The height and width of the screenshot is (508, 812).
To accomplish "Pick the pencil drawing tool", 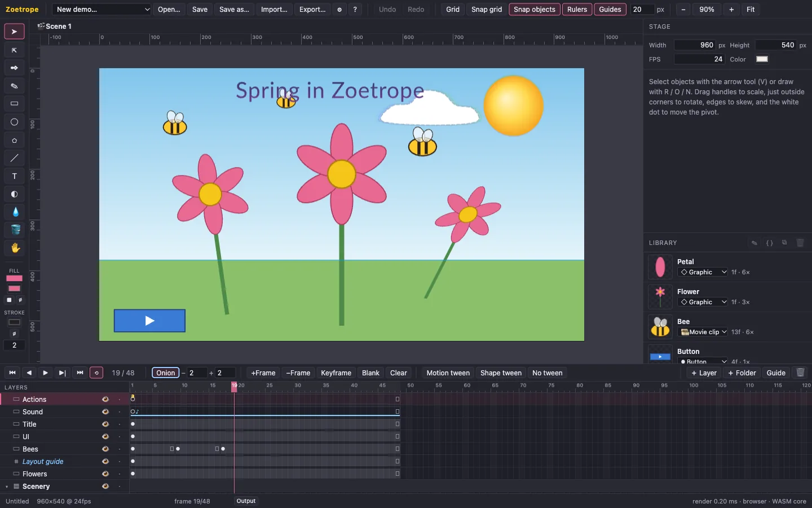I will 14,86.
